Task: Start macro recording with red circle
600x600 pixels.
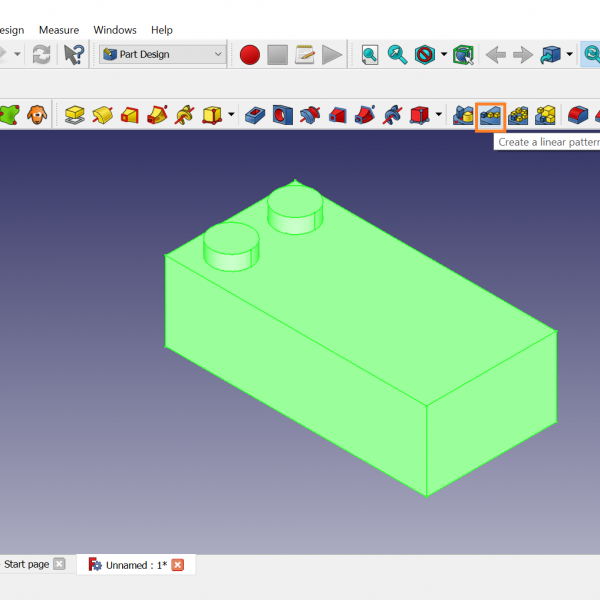Action: 250,55
